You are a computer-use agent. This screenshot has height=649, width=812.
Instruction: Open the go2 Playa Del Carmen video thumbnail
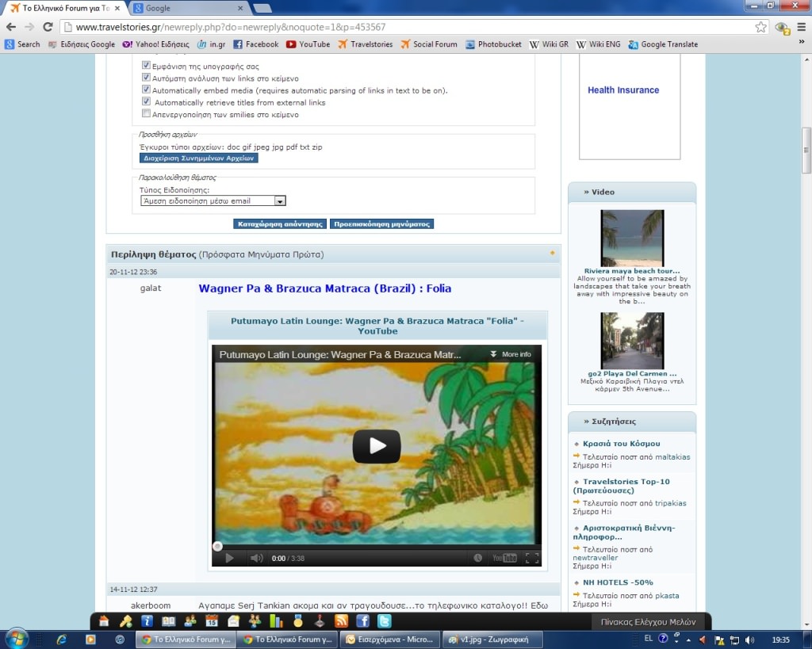(632, 341)
